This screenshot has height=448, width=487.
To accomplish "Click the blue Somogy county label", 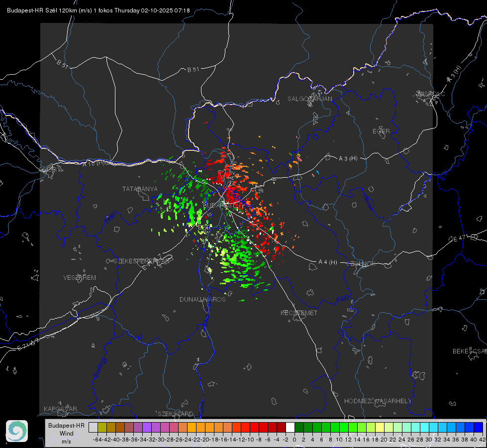I will pos(100,367).
